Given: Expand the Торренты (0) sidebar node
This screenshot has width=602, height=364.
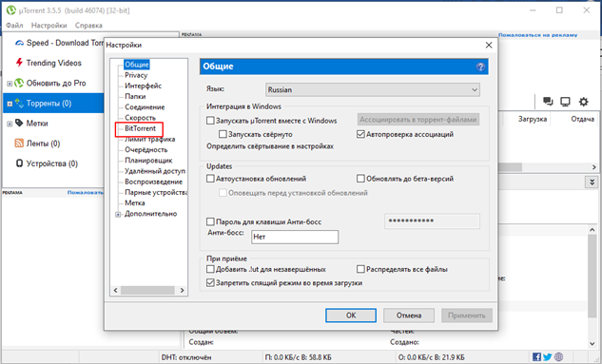Looking at the screenshot, I should tap(10, 104).
